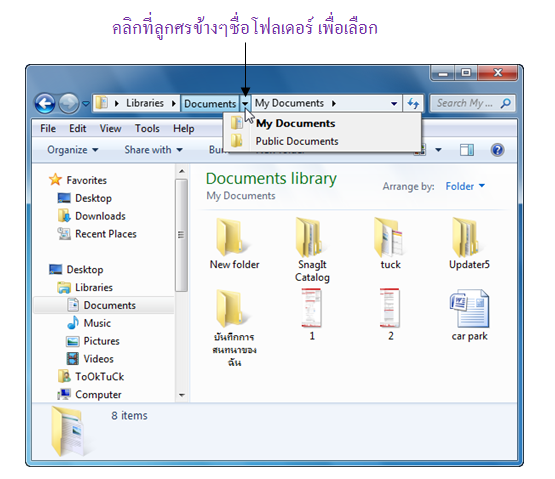This screenshot has height=479, width=555.
Task: Click the blue Help question mark icon
Action: [x=497, y=150]
